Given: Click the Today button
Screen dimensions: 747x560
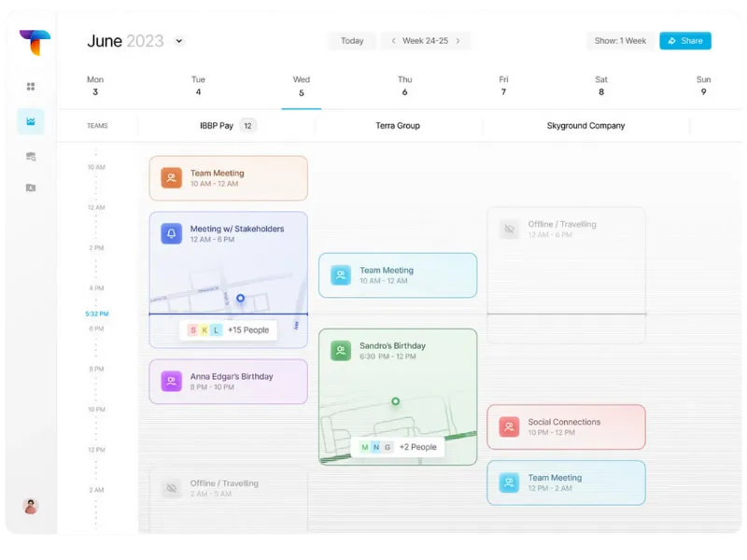Looking at the screenshot, I should 352,41.
